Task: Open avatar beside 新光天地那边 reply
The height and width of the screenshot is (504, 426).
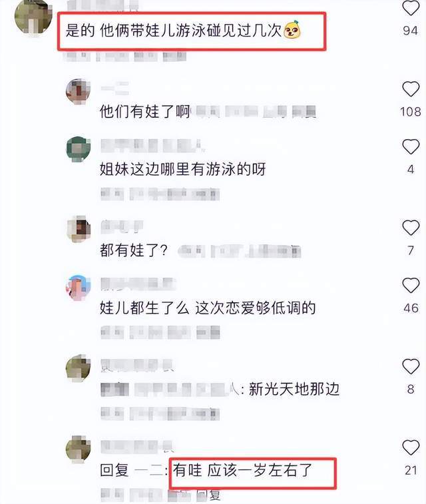Action: (78, 368)
